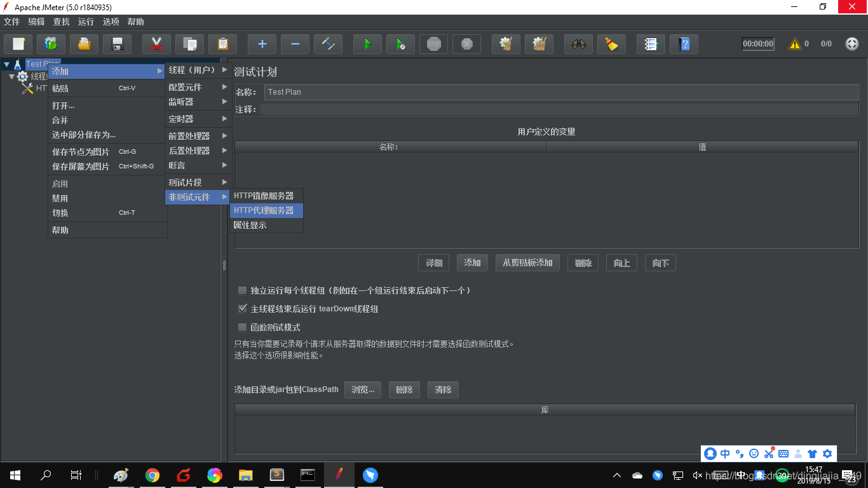Click the New test plan toolbar icon

pos(18,44)
